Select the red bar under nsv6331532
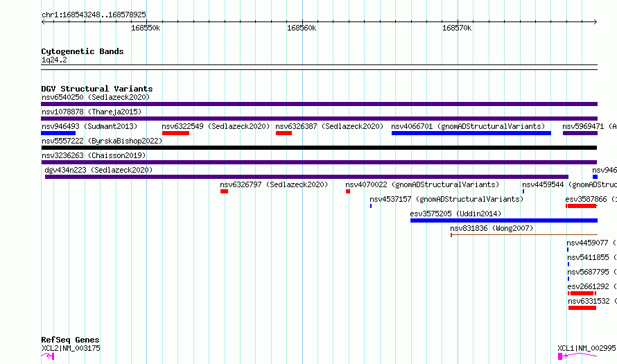 tap(582, 308)
